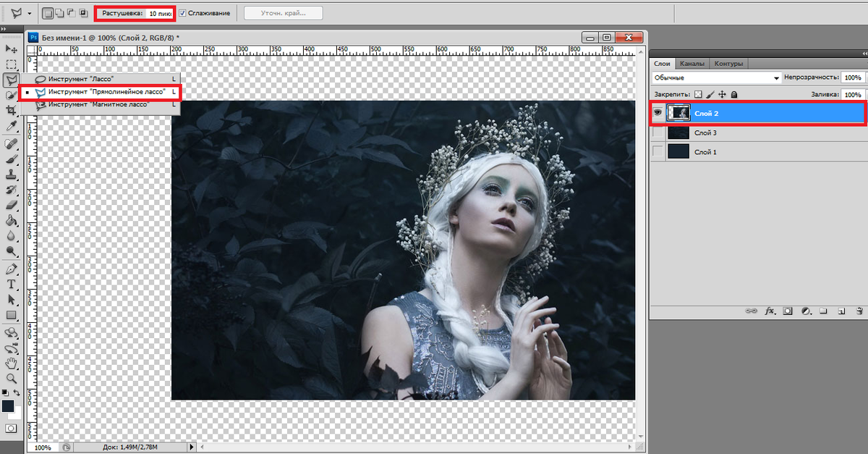Click the delete layer trash icon
The height and width of the screenshot is (454, 868).
(x=859, y=311)
